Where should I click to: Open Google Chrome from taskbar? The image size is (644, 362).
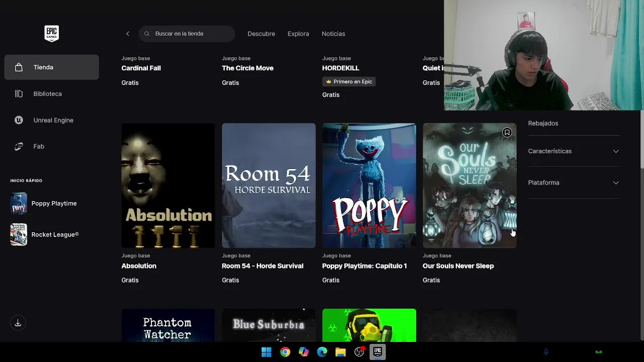[x=285, y=352]
